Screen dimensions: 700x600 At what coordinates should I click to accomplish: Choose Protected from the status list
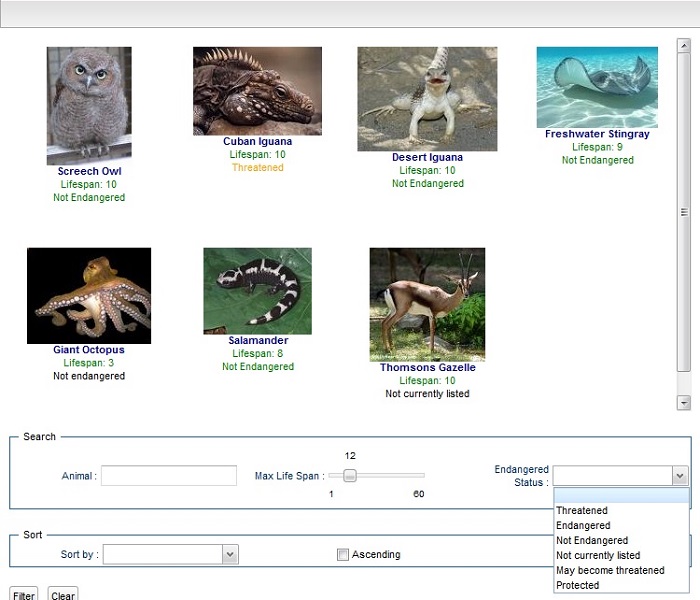click(578, 586)
